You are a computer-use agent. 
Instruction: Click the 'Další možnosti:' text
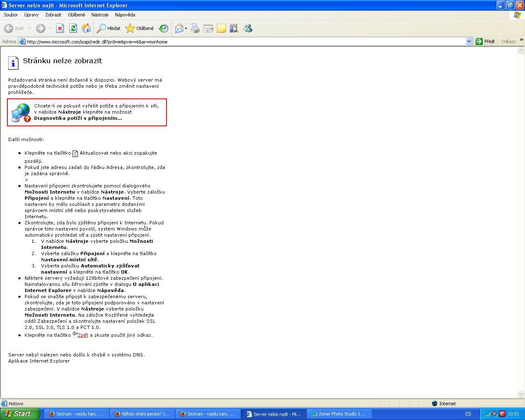tap(26, 139)
